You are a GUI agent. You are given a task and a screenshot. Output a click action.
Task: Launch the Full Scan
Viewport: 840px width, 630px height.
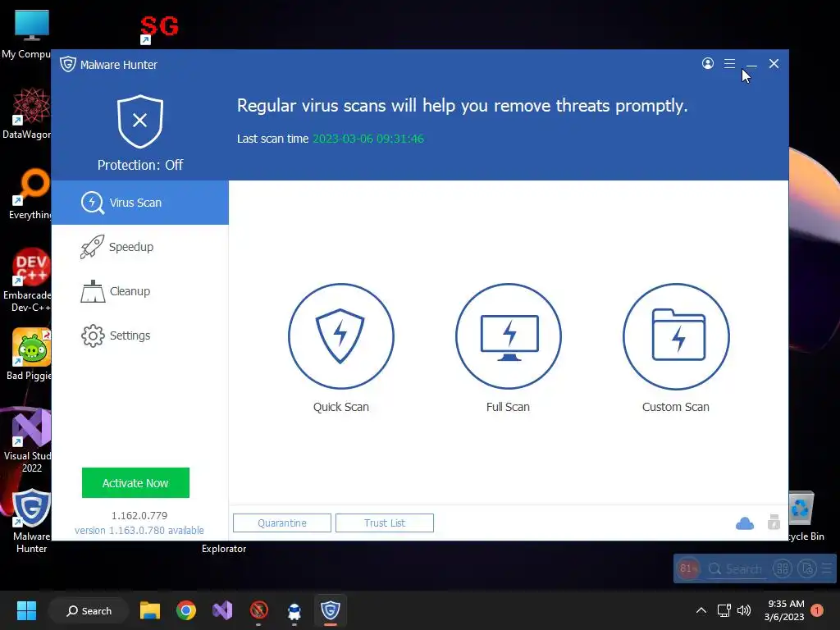pos(509,336)
